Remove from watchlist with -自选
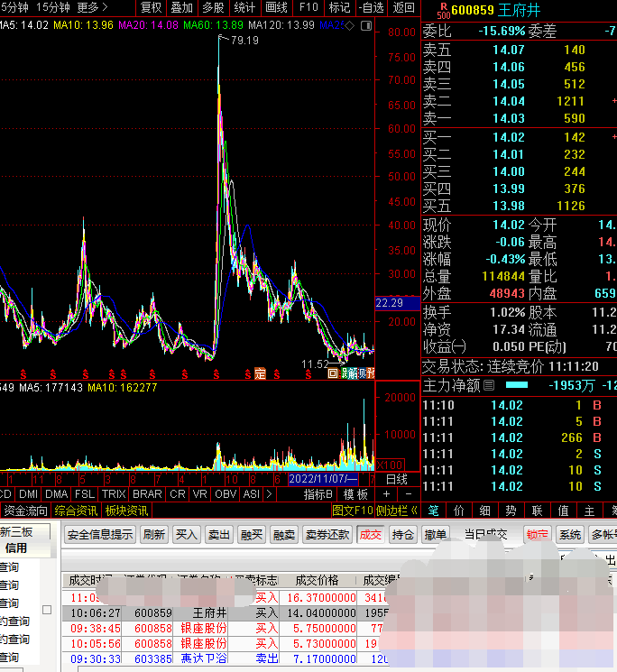617x672 pixels. pos(372,7)
